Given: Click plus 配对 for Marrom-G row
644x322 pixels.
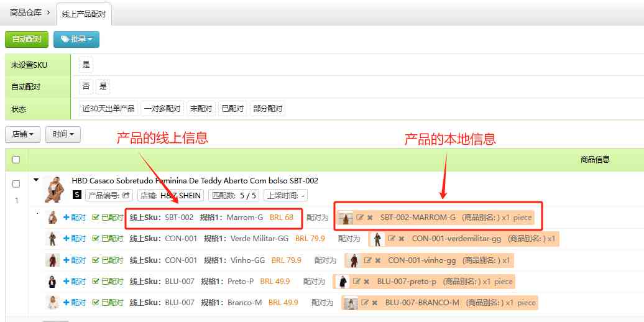Looking at the screenshot, I should (x=75, y=218).
